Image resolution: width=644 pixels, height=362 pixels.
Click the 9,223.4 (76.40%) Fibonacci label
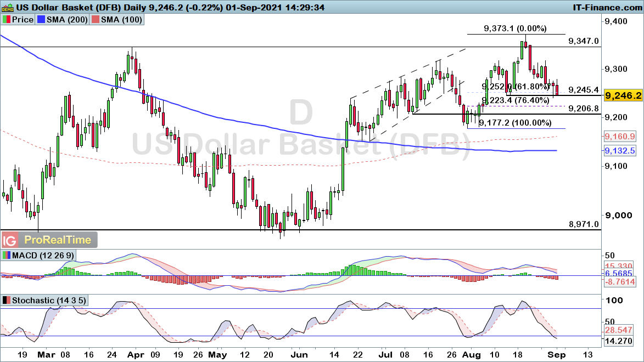point(516,100)
